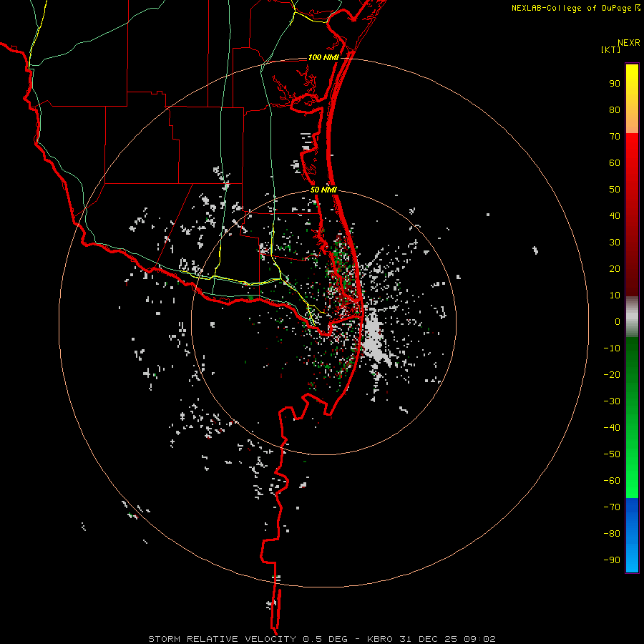Click the -10 knot scale value
This screenshot has height=644, width=644.
(x=612, y=348)
